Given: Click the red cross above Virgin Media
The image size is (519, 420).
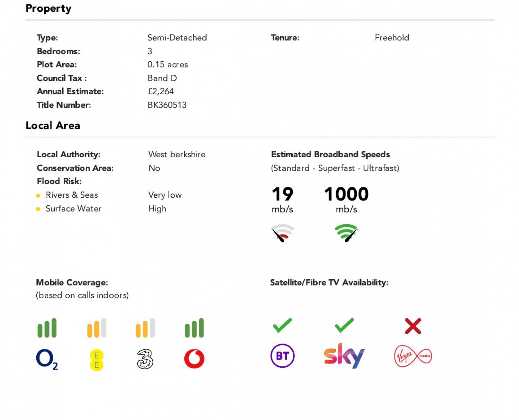Looking at the screenshot, I should 413,326.
